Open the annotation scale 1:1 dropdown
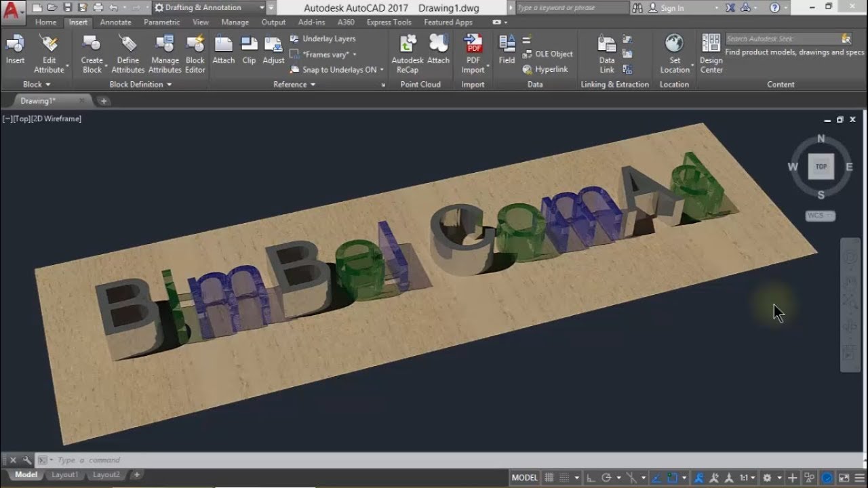The height and width of the screenshot is (488, 868). (x=748, y=478)
